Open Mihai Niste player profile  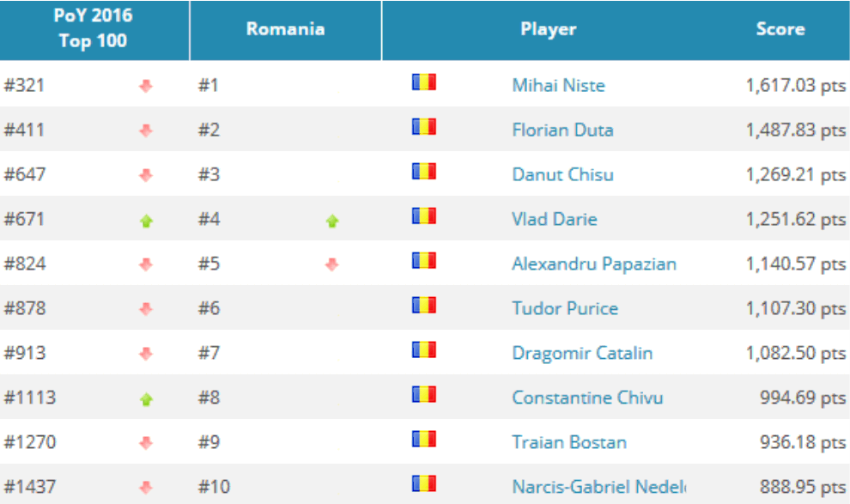(x=558, y=85)
